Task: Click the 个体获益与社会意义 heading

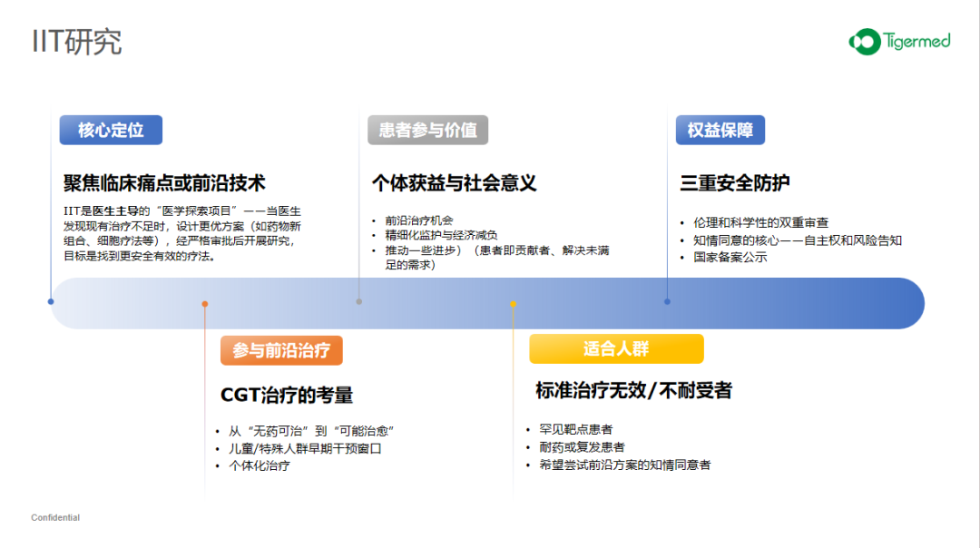Action: (454, 183)
